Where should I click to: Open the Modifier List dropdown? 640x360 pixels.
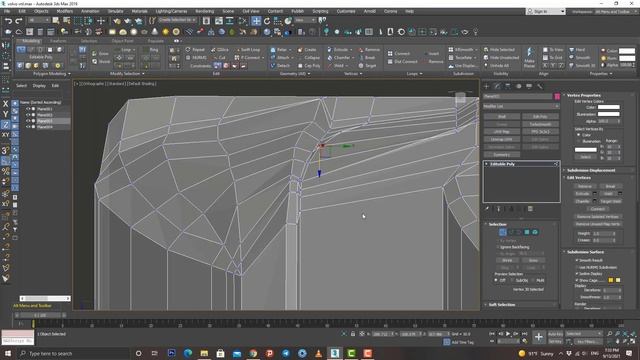tap(521, 106)
